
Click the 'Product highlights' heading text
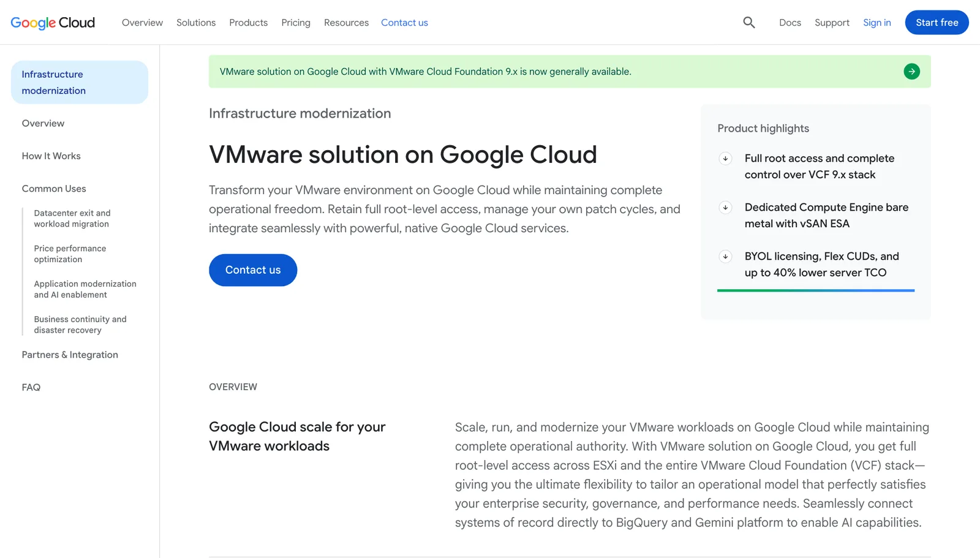pos(763,129)
